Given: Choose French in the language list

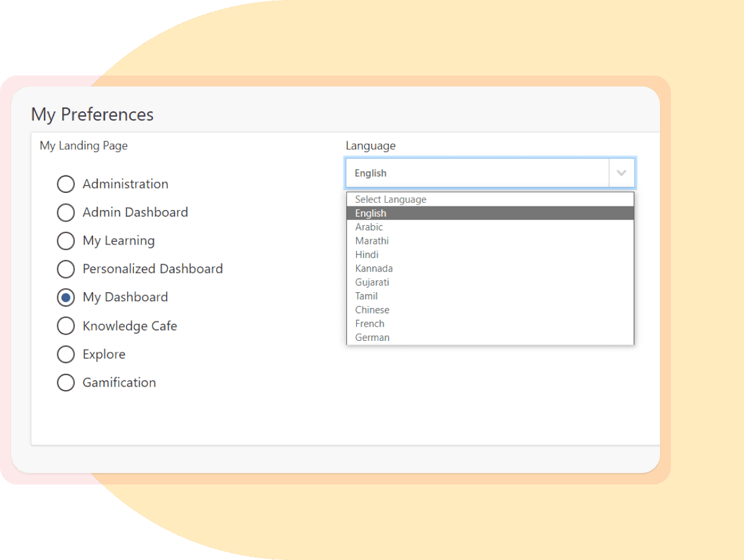Looking at the screenshot, I should tap(490, 324).
